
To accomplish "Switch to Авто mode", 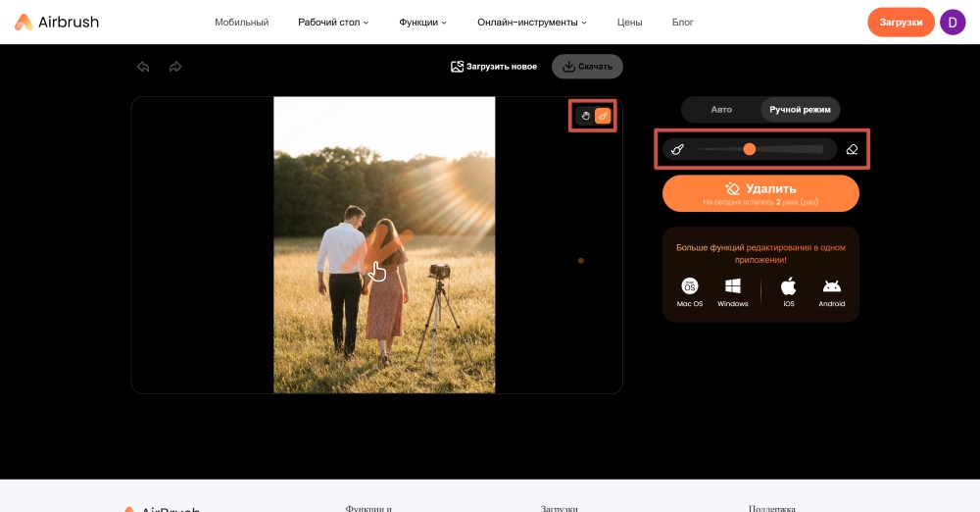I will tap(721, 110).
